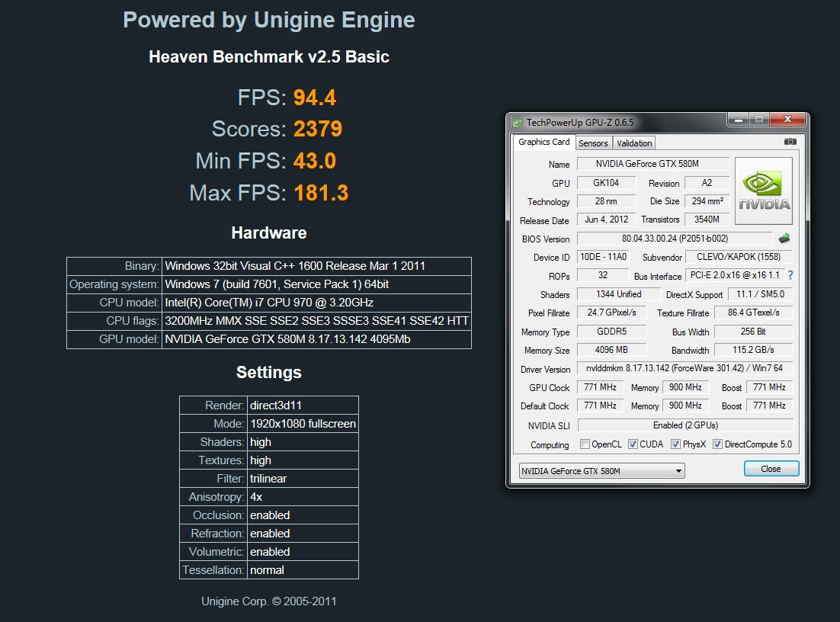Click the NVIDIA SLI status field
Viewport: 840px width, 622px height.
[x=685, y=425]
